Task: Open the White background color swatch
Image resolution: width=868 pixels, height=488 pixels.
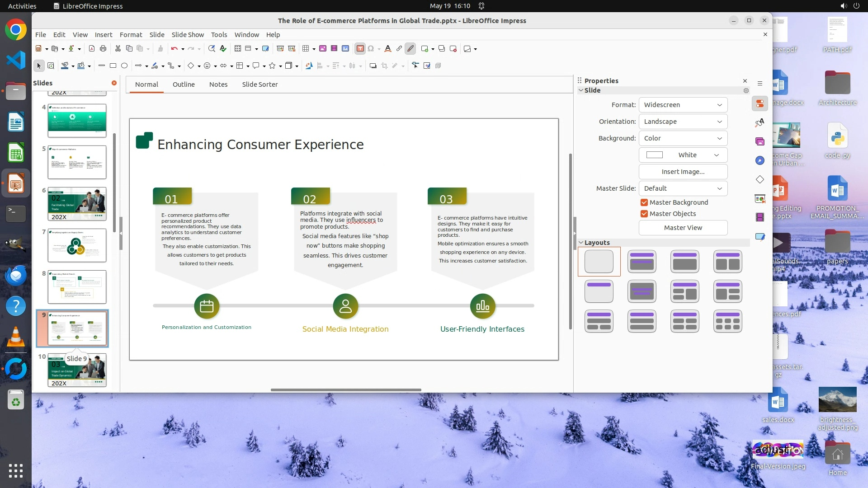Action: point(683,155)
